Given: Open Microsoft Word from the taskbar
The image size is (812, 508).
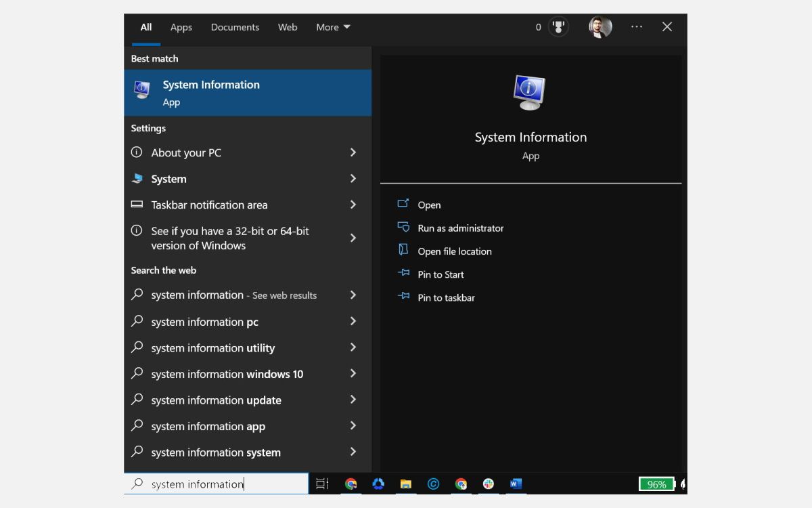Looking at the screenshot, I should tap(516, 484).
